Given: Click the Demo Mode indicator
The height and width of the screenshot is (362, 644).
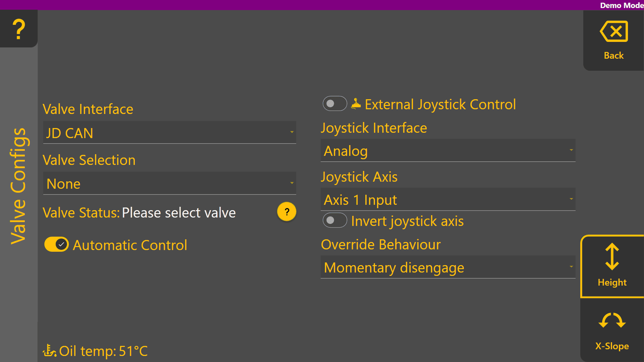Looking at the screenshot, I should click(x=621, y=5).
